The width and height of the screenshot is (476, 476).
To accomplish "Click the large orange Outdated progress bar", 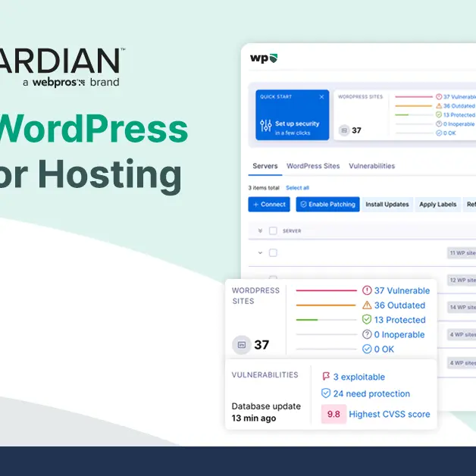I will [x=325, y=305].
